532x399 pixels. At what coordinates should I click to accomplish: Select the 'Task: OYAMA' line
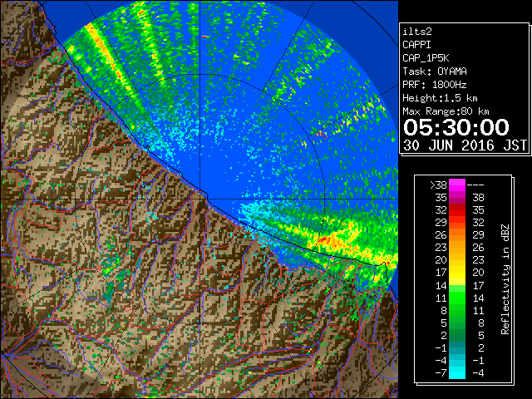pos(435,71)
